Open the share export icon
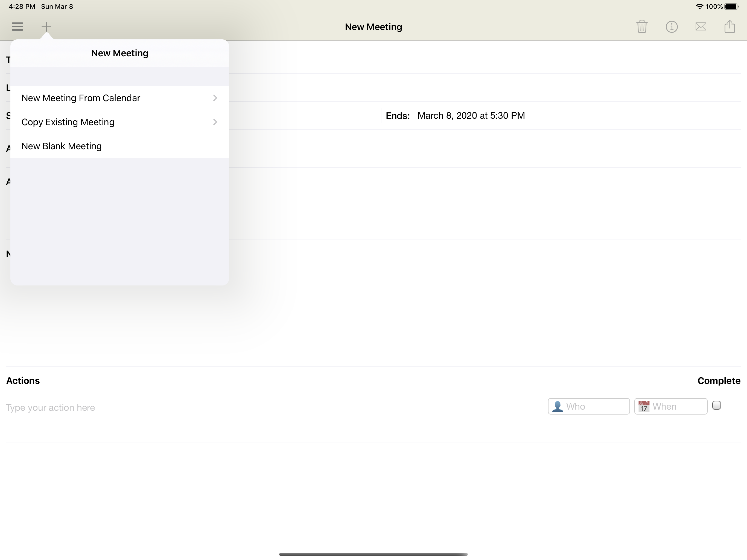The image size is (747, 560). pyautogui.click(x=730, y=26)
